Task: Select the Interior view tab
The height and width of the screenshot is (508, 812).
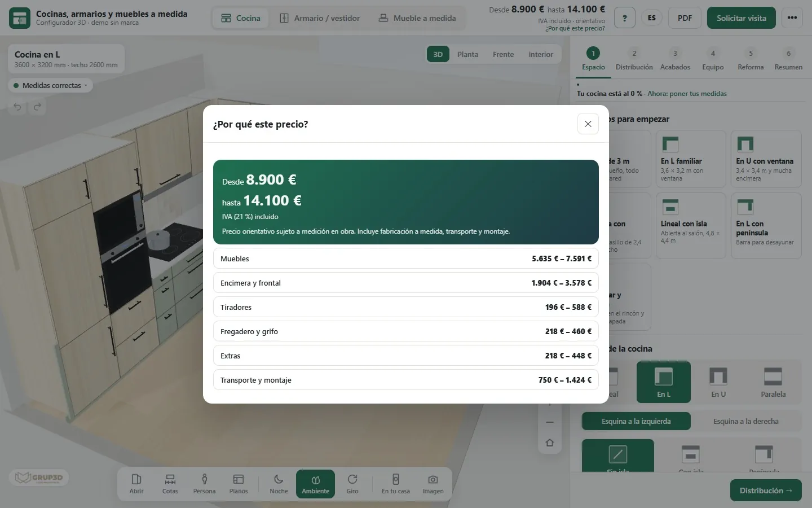Action: (x=541, y=54)
